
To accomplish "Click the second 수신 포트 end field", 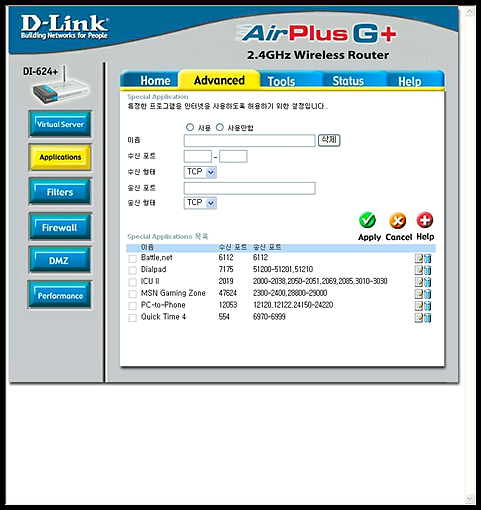I will pyautogui.click(x=233, y=156).
